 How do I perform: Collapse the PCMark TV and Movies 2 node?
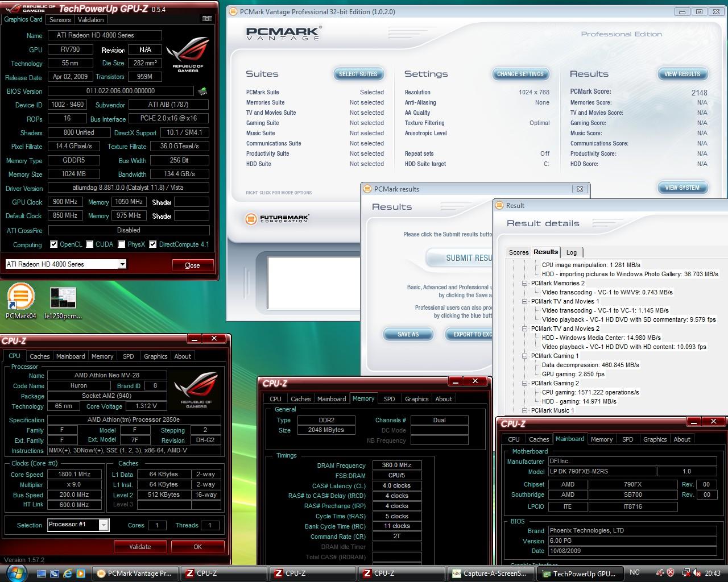[525, 329]
